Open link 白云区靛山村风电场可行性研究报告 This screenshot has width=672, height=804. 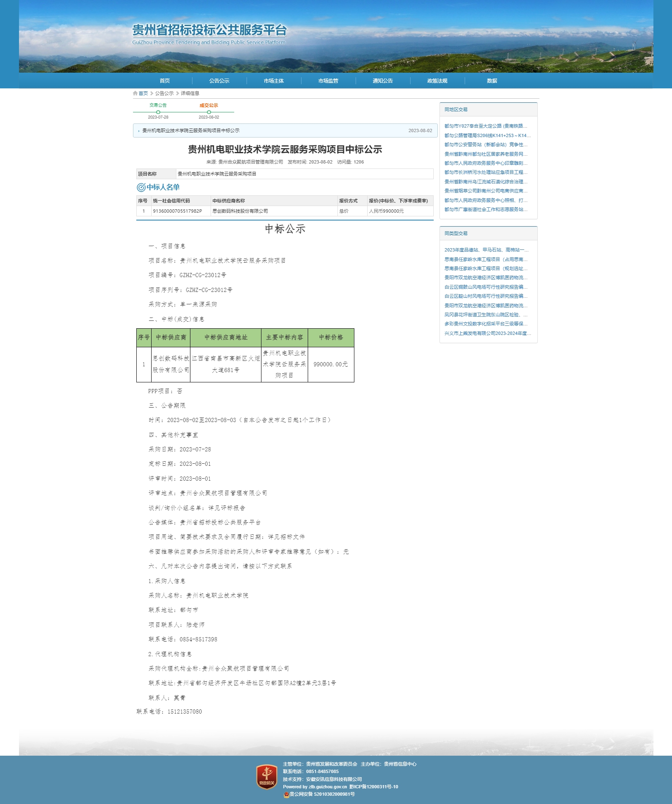pyautogui.click(x=486, y=296)
